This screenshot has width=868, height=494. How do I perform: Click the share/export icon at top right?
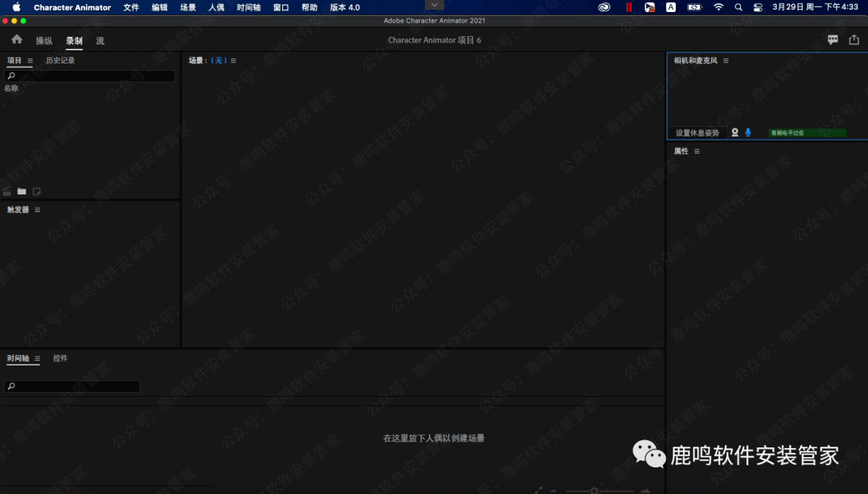click(854, 39)
